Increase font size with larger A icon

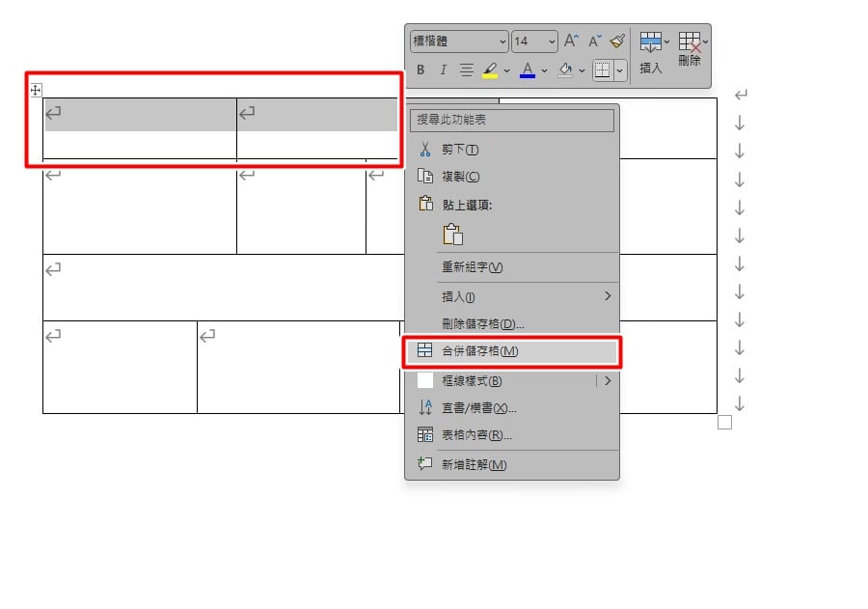[571, 41]
